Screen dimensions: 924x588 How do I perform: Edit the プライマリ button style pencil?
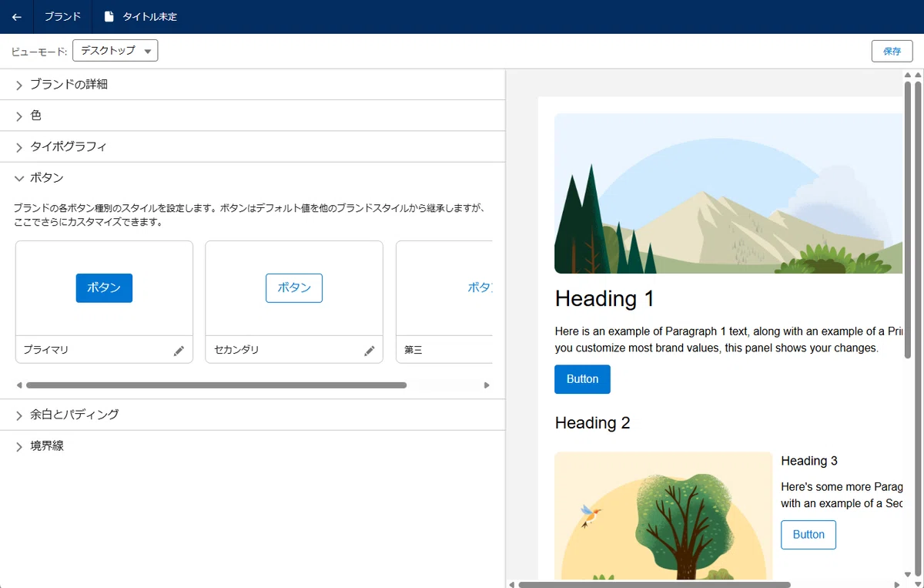point(179,351)
